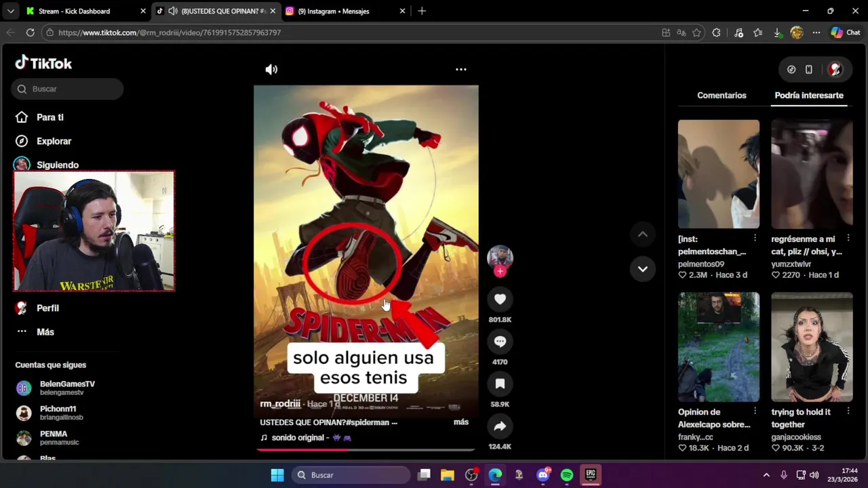Image resolution: width=868 pixels, height=488 pixels.
Task: Open the Copilot Chat button
Action: coord(846,33)
